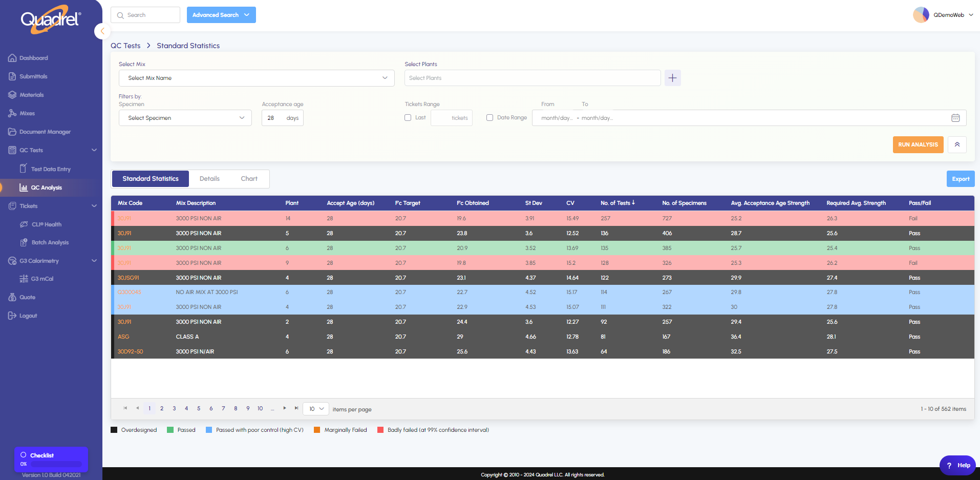Click the calendar icon in date range
This screenshot has width=980, height=480.
tap(955, 118)
